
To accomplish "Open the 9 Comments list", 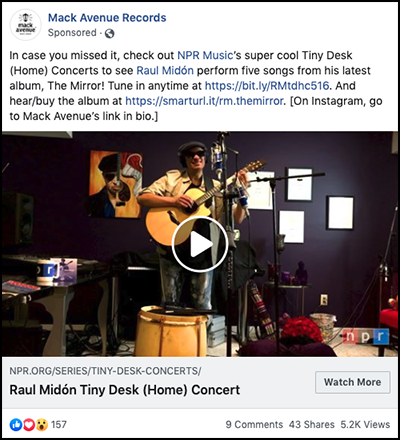I will [254, 425].
